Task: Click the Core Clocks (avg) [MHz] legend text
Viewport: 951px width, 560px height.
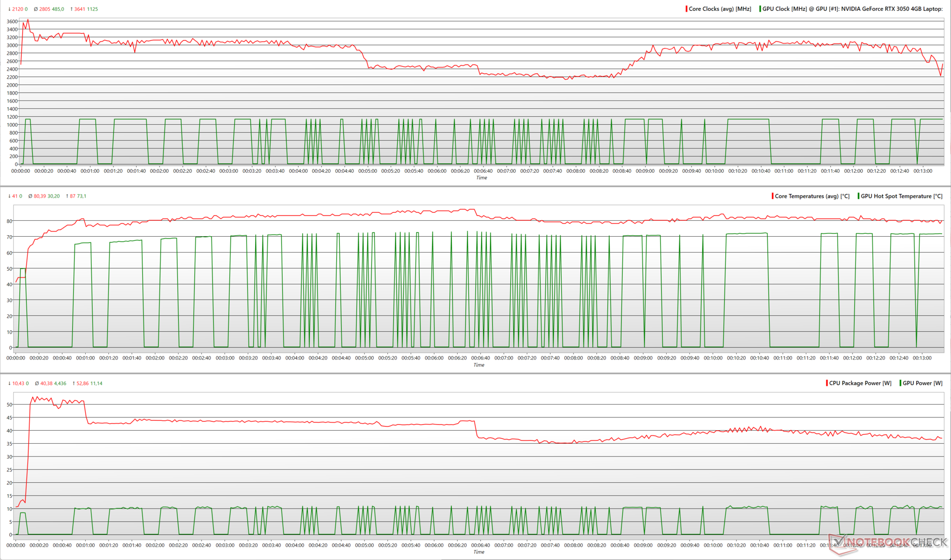Action: 720,9
